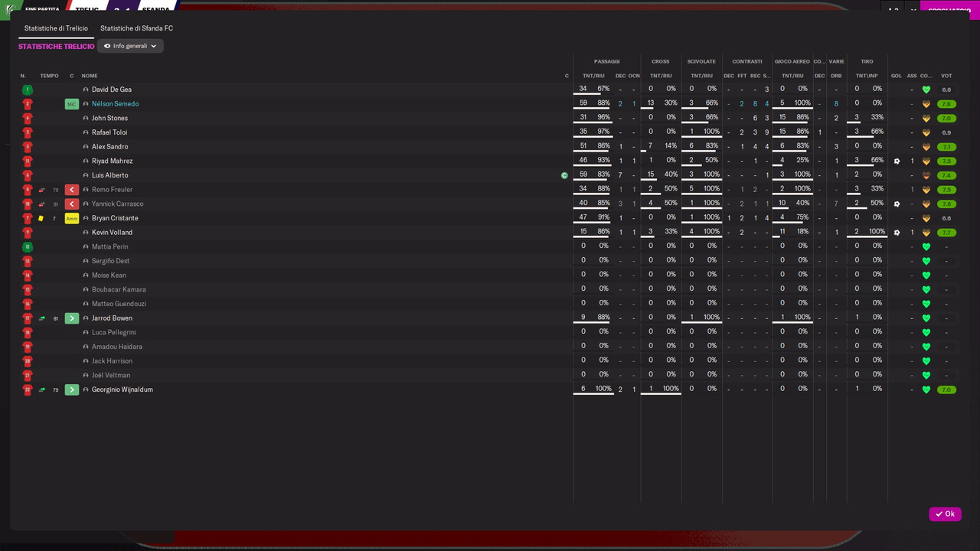This screenshot has height=551, width=980.
Task: Open Nélson Semedo's player name link
Action: 115,104
